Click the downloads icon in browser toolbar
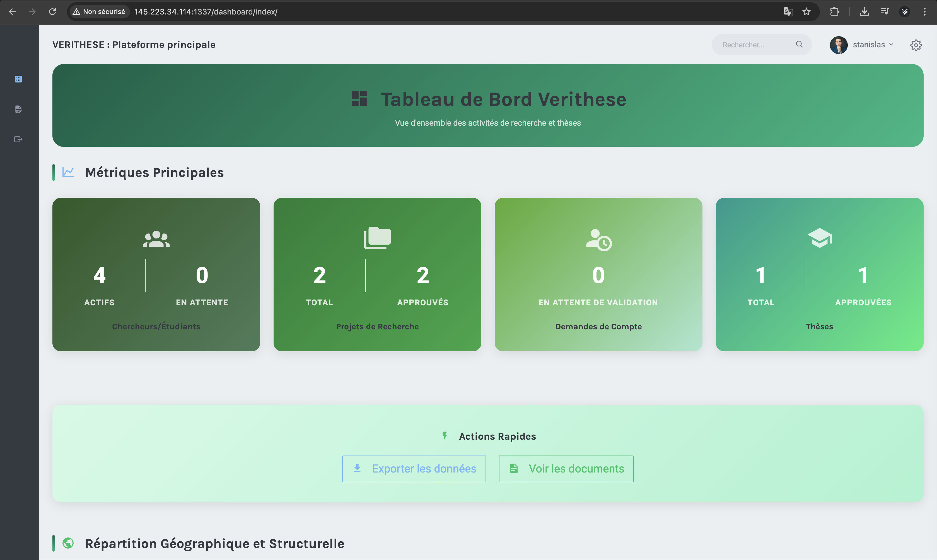 click(865, 12)
